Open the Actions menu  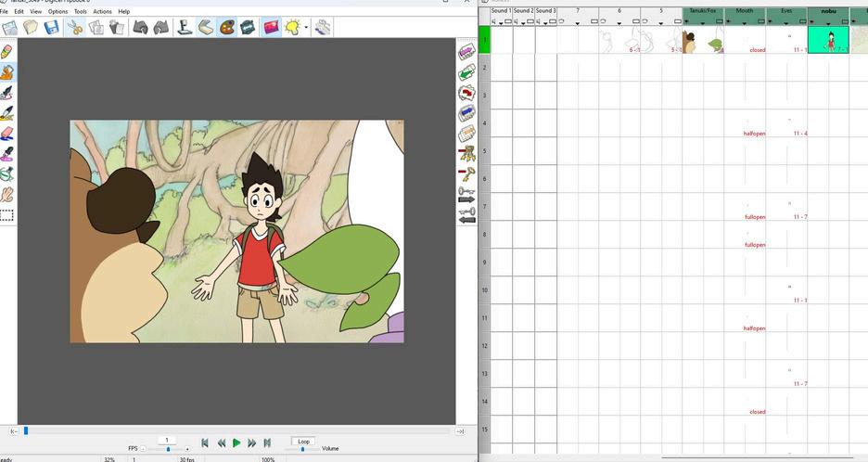coord(102,11)
